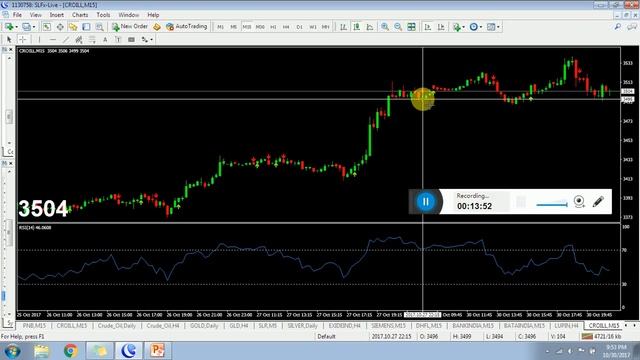Click the New Order button

coord(130,27)
